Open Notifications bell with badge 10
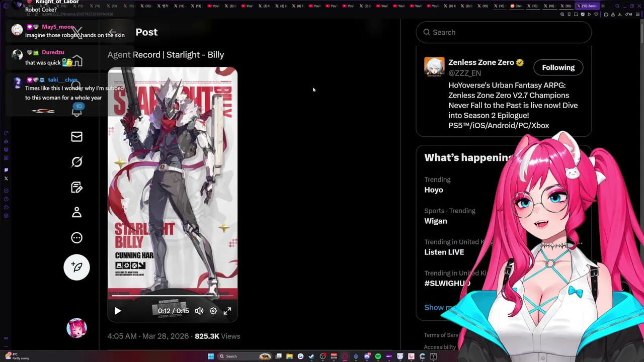Screen dimensions: 644x362 (76, 111)
